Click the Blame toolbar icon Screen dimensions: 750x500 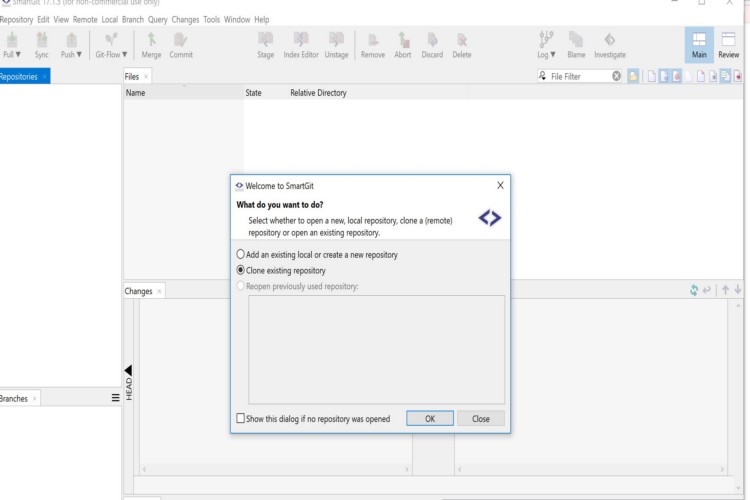576,45
